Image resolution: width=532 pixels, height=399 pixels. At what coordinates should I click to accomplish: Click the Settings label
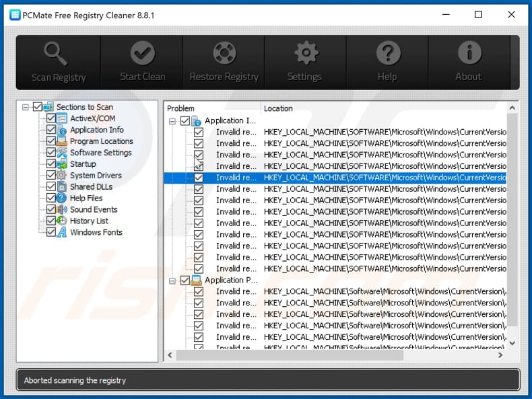click(x=304, y=77)
